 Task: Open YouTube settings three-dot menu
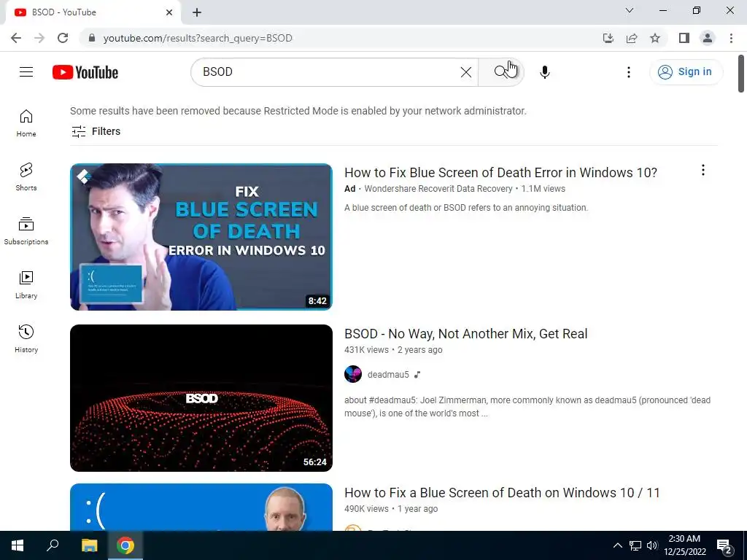point(628,72)
